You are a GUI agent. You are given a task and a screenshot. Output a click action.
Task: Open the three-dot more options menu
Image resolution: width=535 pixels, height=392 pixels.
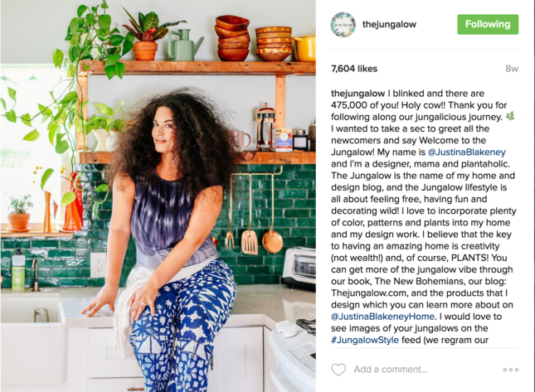tap(511, 370)
